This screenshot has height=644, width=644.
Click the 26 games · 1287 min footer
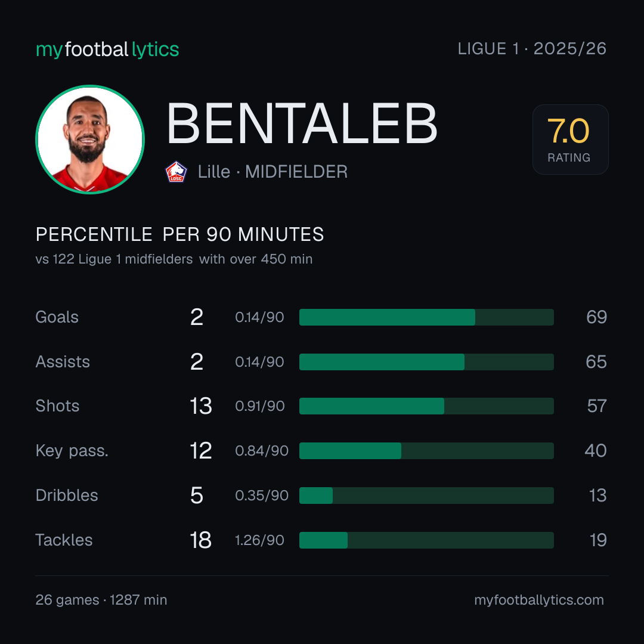click(101, 600)
